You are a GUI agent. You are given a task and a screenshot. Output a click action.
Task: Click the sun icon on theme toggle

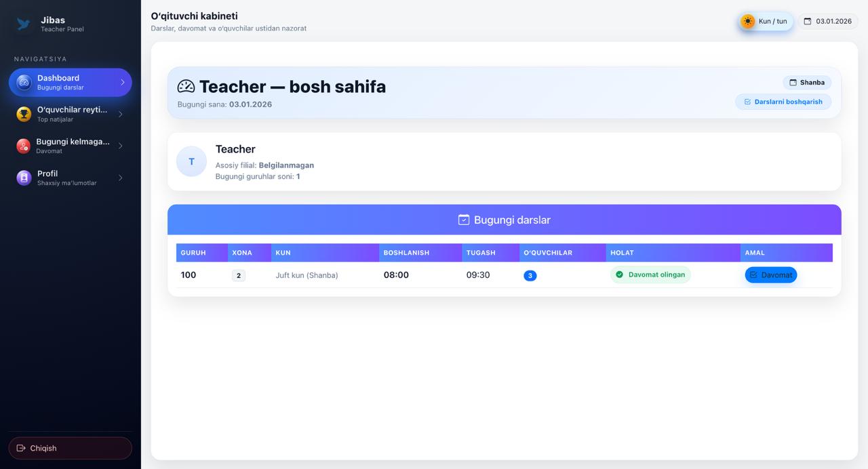748,22
